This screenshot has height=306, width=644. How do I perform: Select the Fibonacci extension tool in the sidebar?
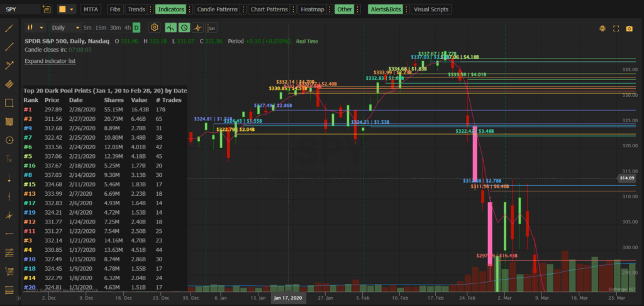click(9, 271)
